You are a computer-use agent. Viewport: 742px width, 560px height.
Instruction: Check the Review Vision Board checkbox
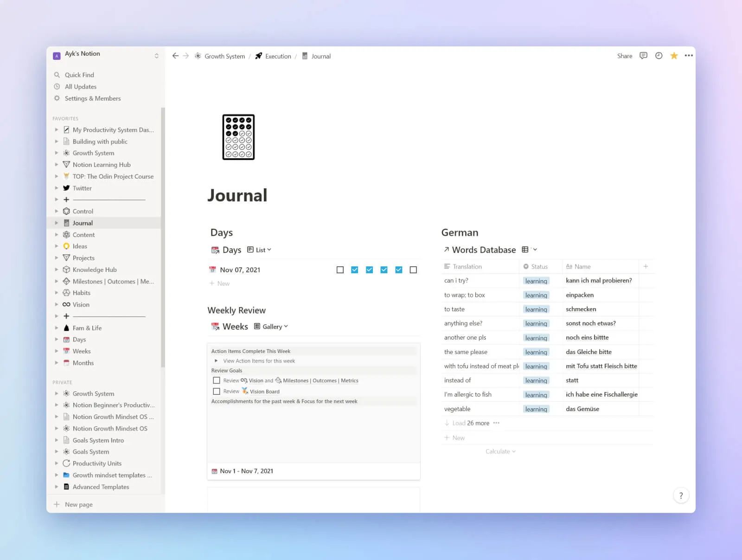pos(217,391)
